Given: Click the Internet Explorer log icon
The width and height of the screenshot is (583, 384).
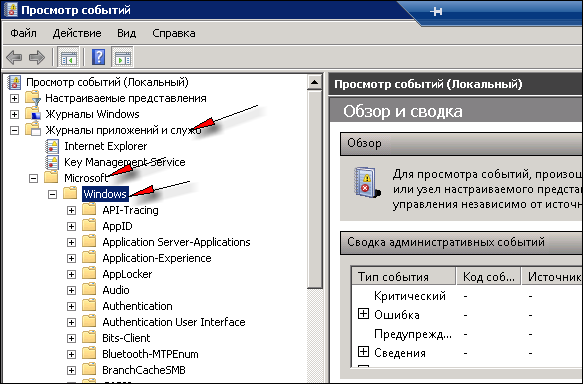Looking at the screenshot, I should click(52, 146).
